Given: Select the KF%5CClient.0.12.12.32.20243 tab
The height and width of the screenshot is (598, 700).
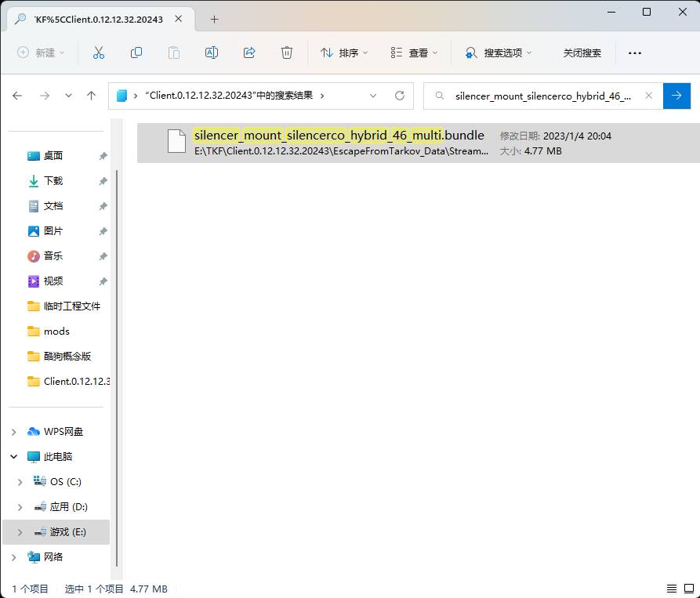Looking at the screenshot, I should [99, 19].
